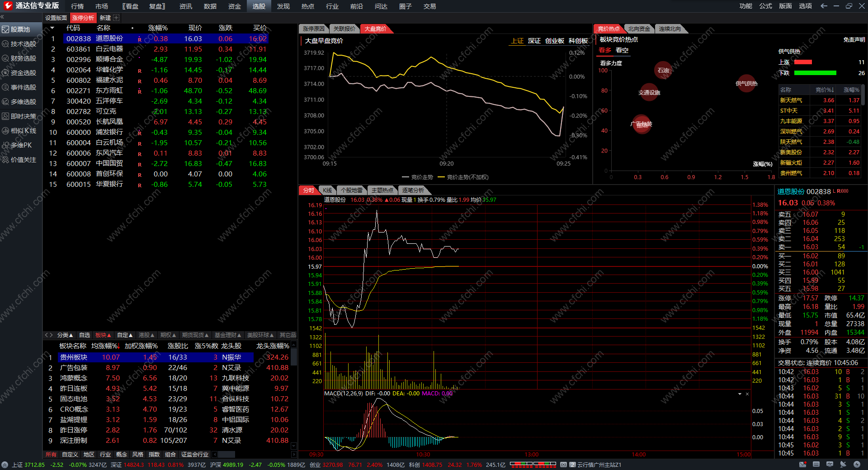The width and height of the screenshot is (868, 470).
Task: Click the keyboard icon in status bar
Action: click(816, 465)
